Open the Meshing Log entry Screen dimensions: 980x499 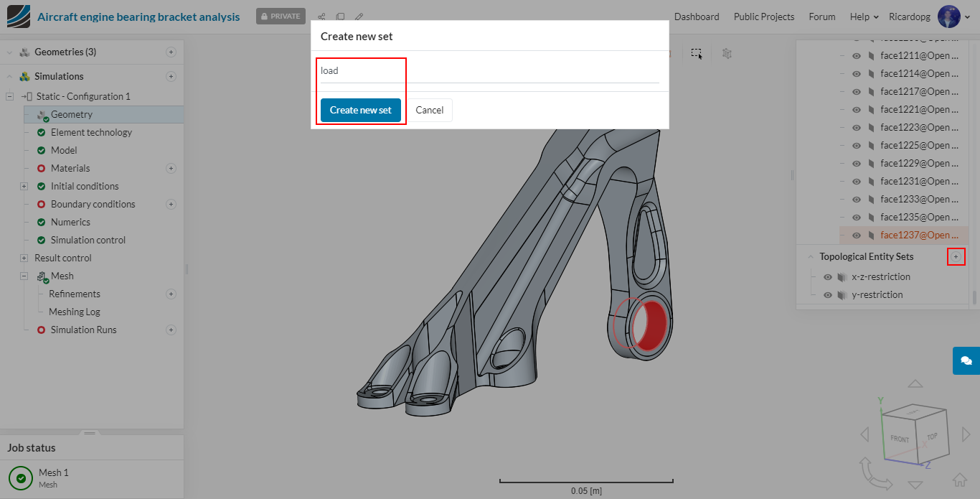point(75,312)
